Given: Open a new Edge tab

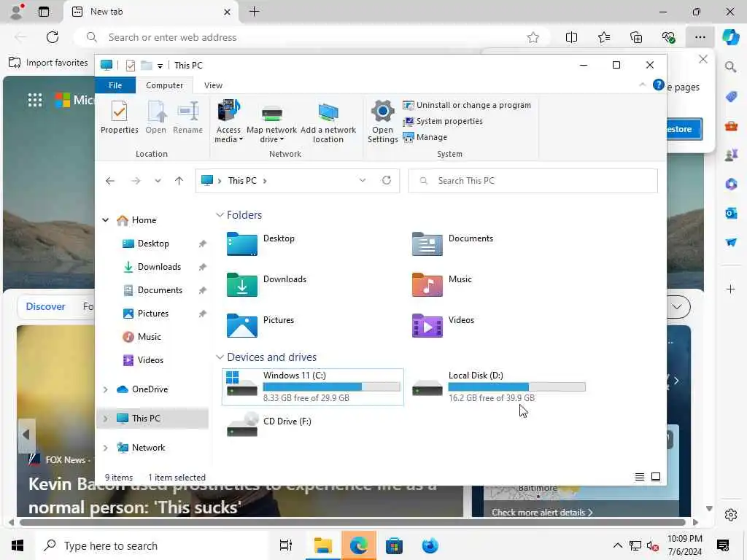Looking at the screenshot, I should pyautogui.click(x=254, y=12).
